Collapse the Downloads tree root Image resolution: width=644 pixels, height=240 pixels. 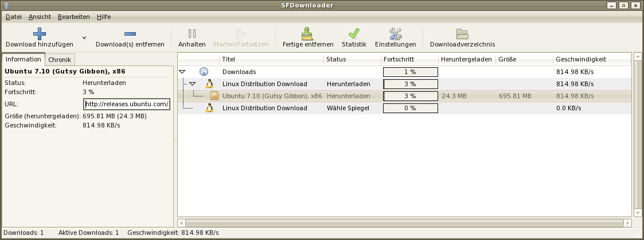[182, 72]
